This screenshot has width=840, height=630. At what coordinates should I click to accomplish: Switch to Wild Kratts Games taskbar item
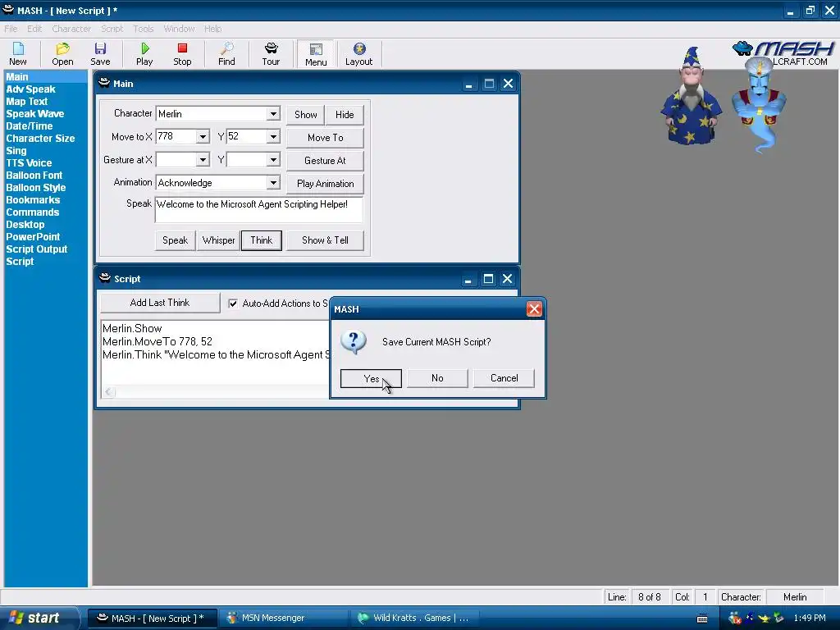click(x=413, y=619)
